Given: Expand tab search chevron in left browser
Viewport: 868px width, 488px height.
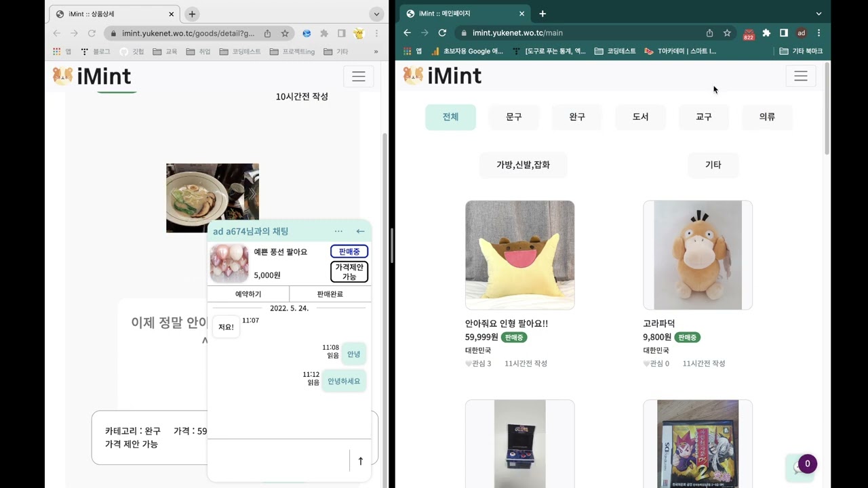Looking at the screenshot, I should pos(376,14).
